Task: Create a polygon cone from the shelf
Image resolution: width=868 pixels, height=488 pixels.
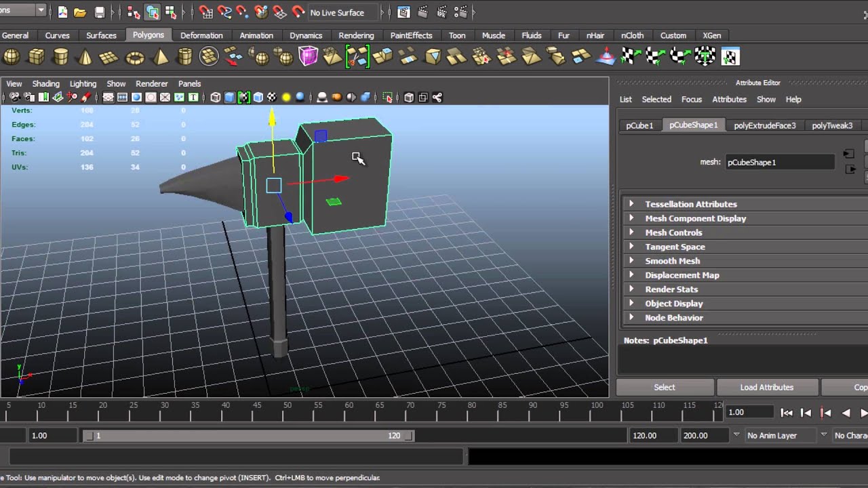Action: 85,56
